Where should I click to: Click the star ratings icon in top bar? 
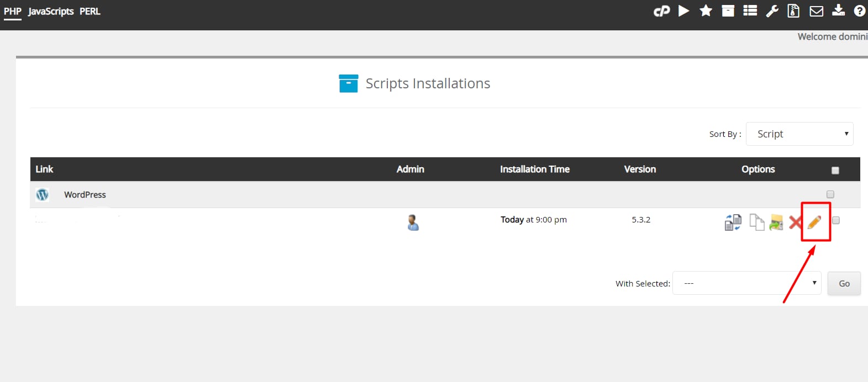pyautogui.click(x=706, y=11)
